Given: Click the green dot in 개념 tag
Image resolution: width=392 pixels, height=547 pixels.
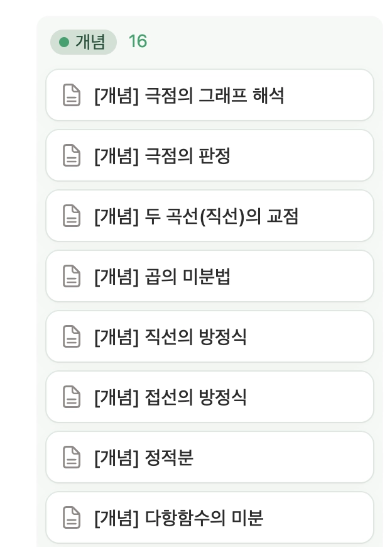Looking at the screenshot, I should 63,42.
